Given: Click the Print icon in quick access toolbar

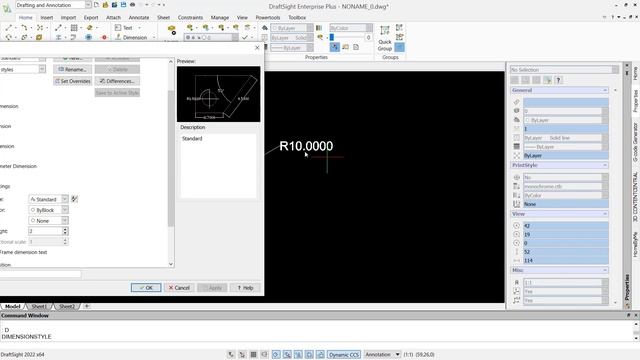Looking at the screenshot, I should (x=132, y=5).
